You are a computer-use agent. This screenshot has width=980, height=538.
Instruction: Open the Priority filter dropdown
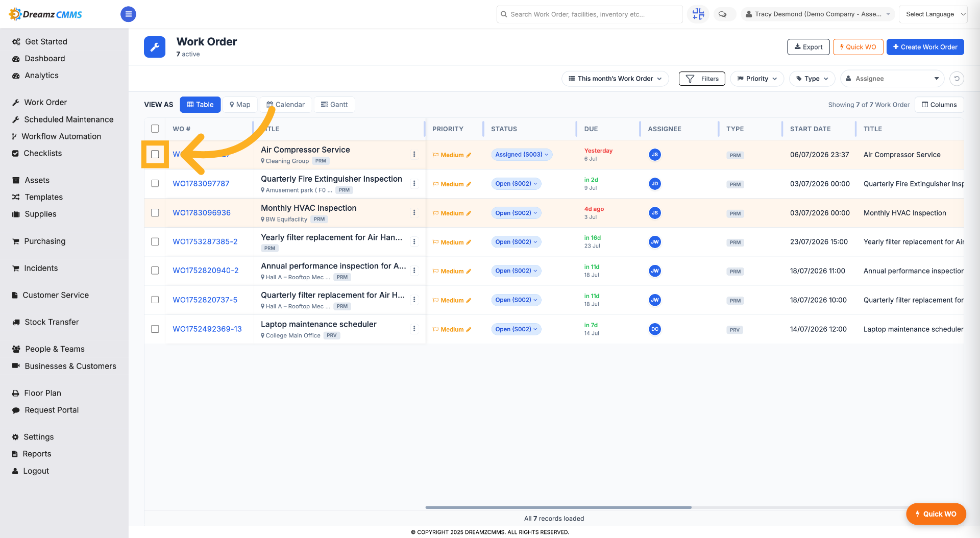coord(757,79)
